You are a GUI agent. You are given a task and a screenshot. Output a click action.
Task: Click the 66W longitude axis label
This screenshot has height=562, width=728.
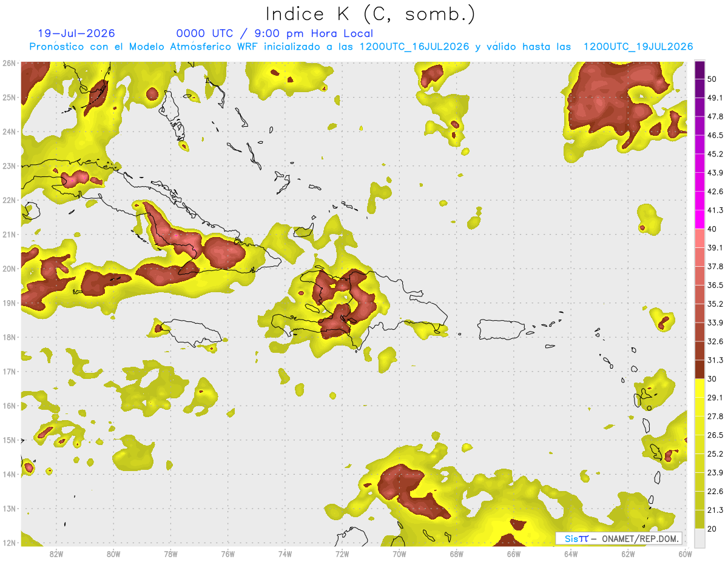(514, 554)
